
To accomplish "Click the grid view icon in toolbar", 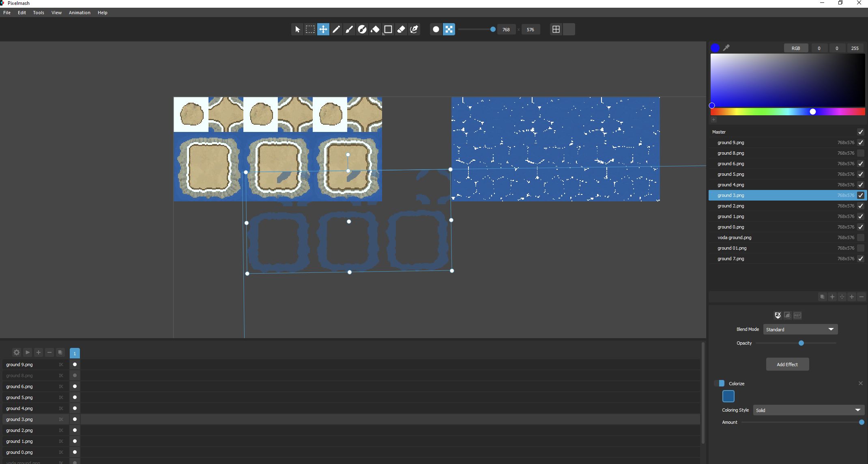I will click(x=556, y=29).
